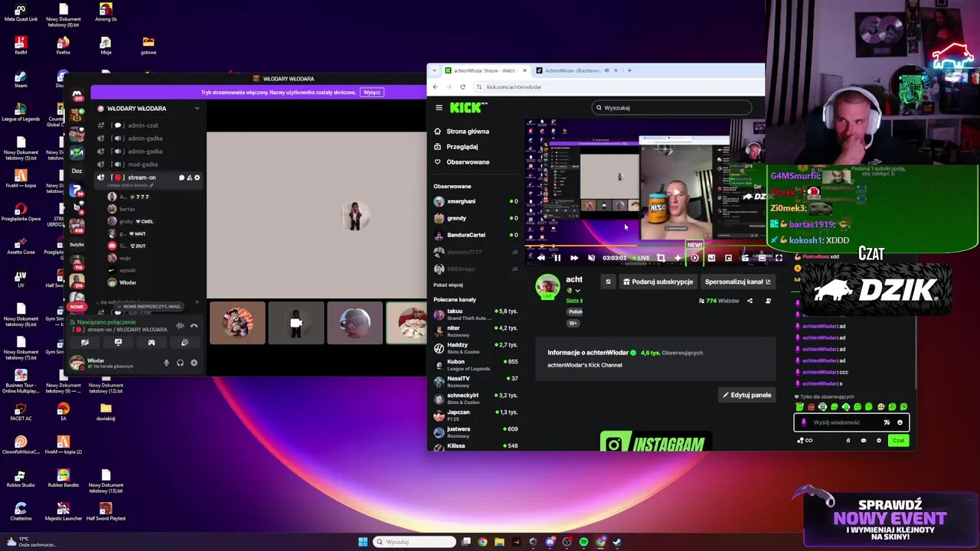The height and width of the screenshot is (551, 980).
Task: Open stream-on channel settings gear
Action: pyautogui.click(x=197, y=178)
